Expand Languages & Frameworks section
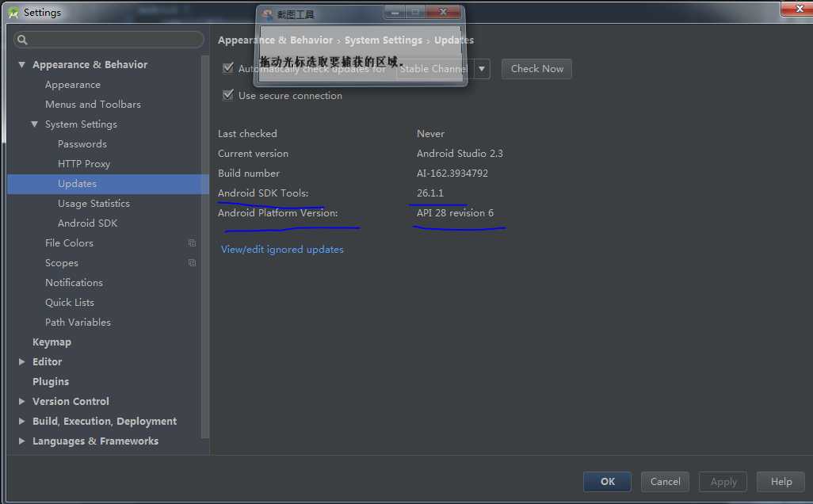 click(x=21, y=441)
